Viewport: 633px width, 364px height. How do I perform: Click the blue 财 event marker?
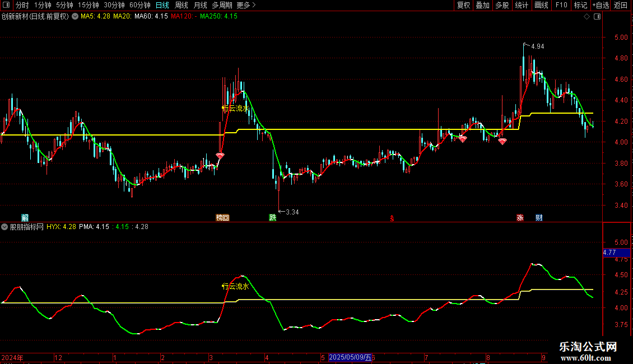pos(539,217)
